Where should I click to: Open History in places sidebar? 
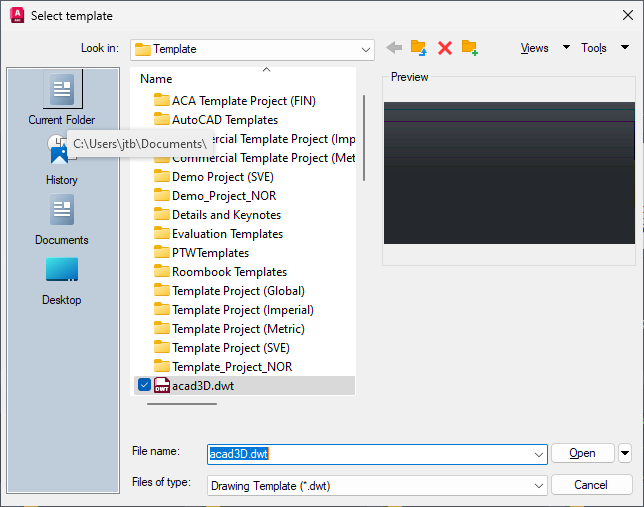(x=62, y=160)
